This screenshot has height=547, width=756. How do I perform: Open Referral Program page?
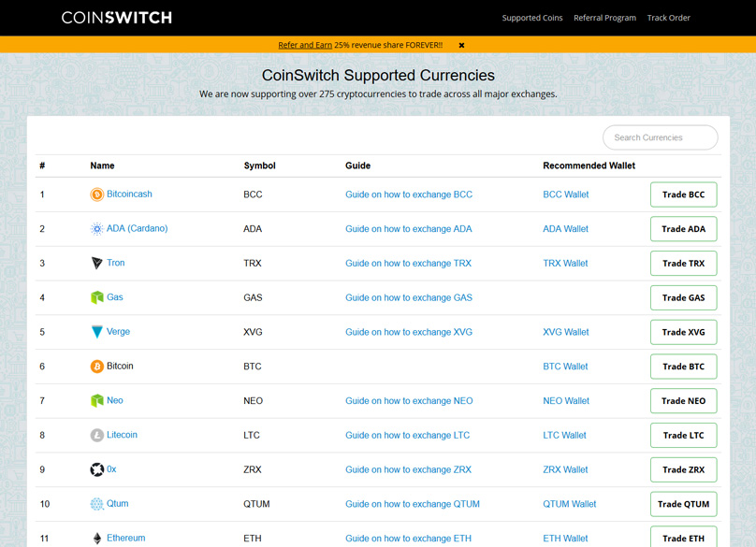[x=604, y=18]
